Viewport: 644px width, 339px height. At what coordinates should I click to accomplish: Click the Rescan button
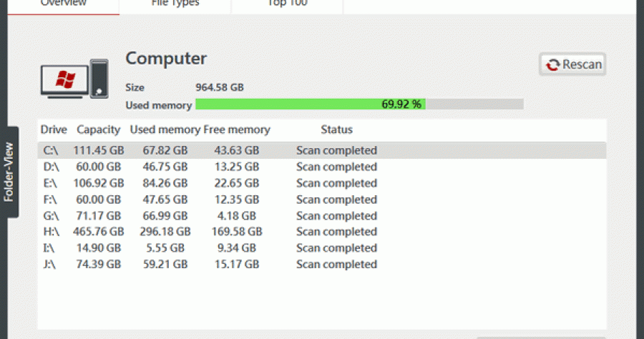572,64
